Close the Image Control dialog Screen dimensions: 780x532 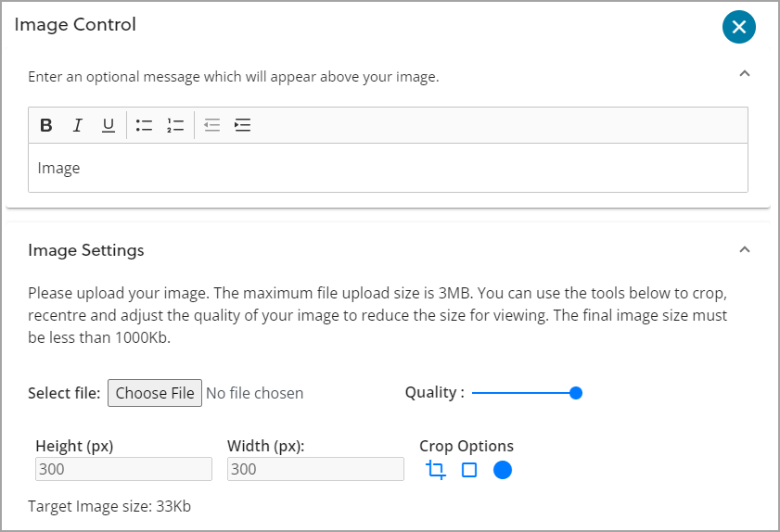[738, 27]
